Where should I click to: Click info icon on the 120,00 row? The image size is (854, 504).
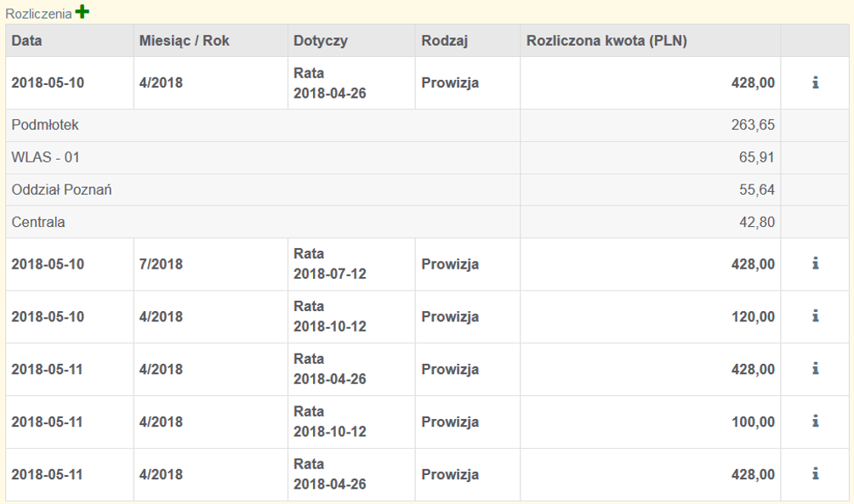pyautogui.click(x=815, y=316)
